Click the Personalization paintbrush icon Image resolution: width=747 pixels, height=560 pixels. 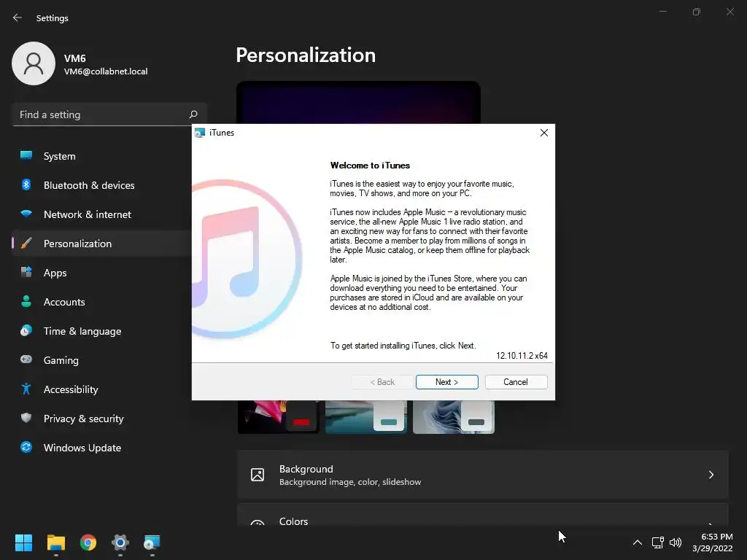click(26, 244)
